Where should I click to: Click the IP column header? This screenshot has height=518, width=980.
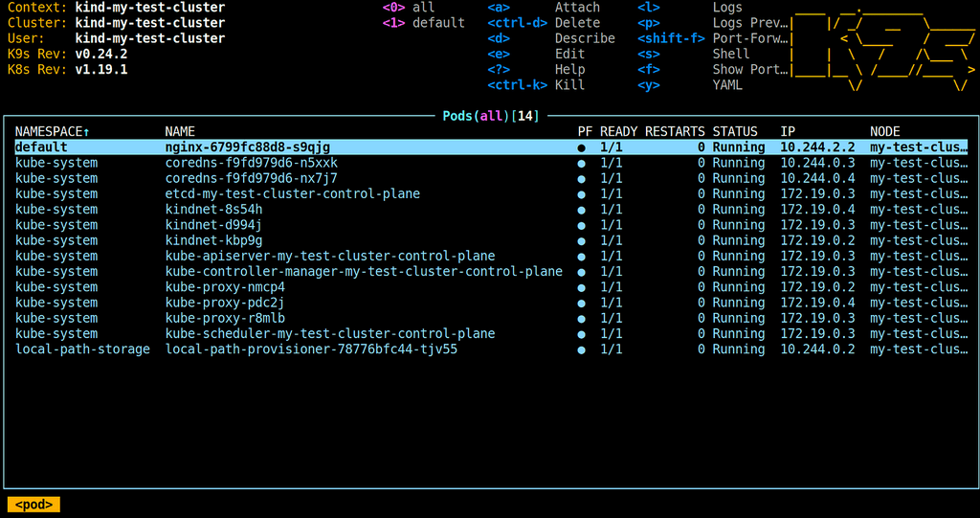tap(788, 132)
